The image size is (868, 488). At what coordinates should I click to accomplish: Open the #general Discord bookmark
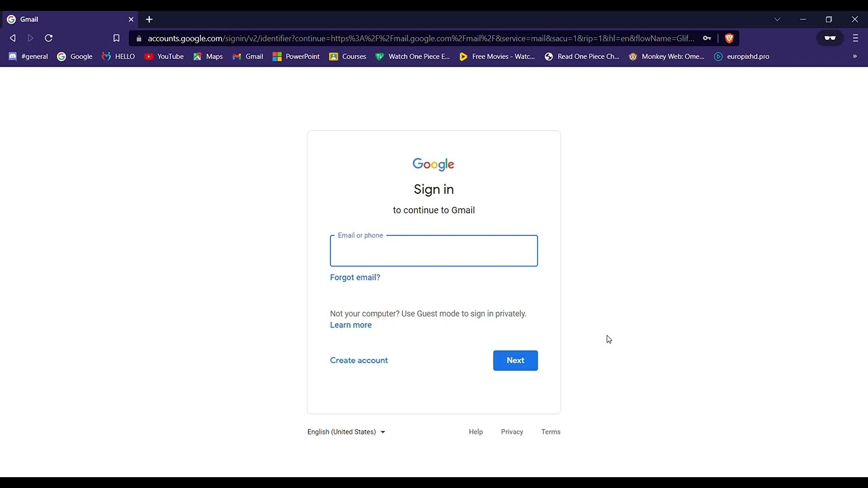[x=28, y=56]
